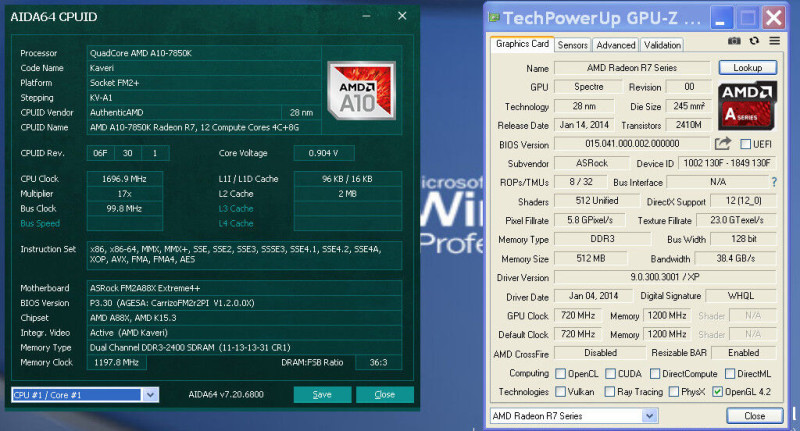800x431 pixels.
Task: Click the BIOS Version field 015.041.000.002.000000
Action: pos(632,144)
